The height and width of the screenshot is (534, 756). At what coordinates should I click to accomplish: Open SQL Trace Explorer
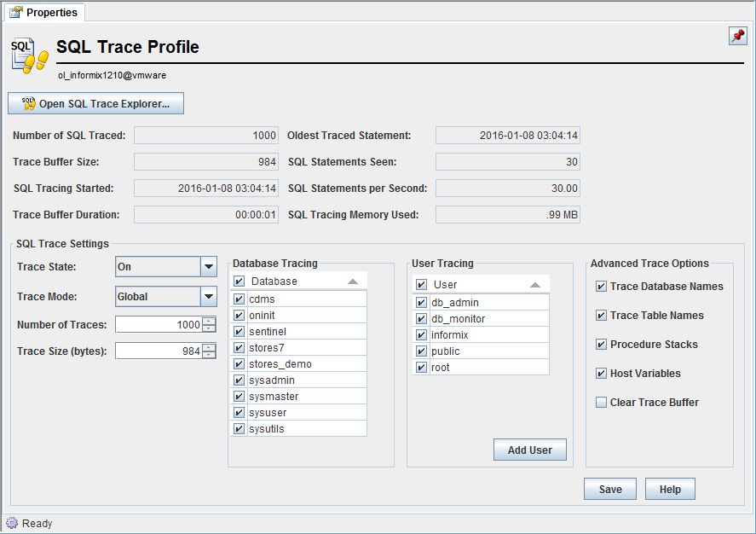(x=95, y=104)
